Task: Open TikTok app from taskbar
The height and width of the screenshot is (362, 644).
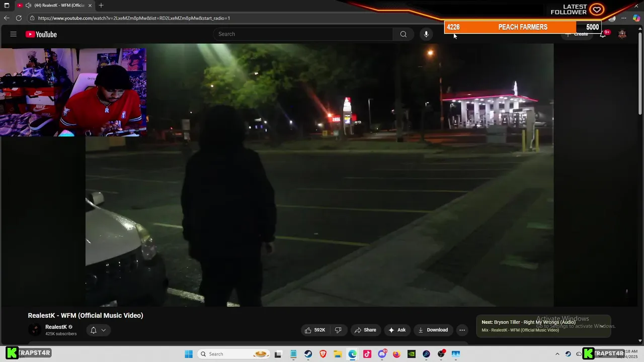Action: click(367, 354)
